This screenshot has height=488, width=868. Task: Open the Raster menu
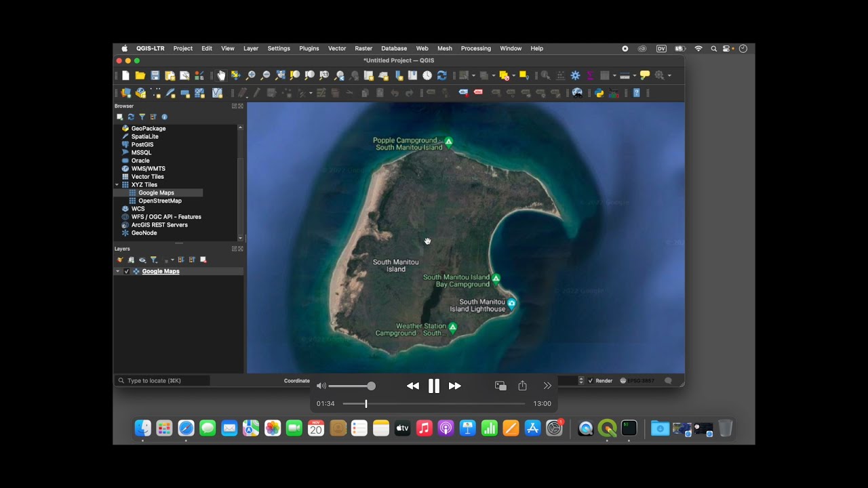tap(363, 49)
